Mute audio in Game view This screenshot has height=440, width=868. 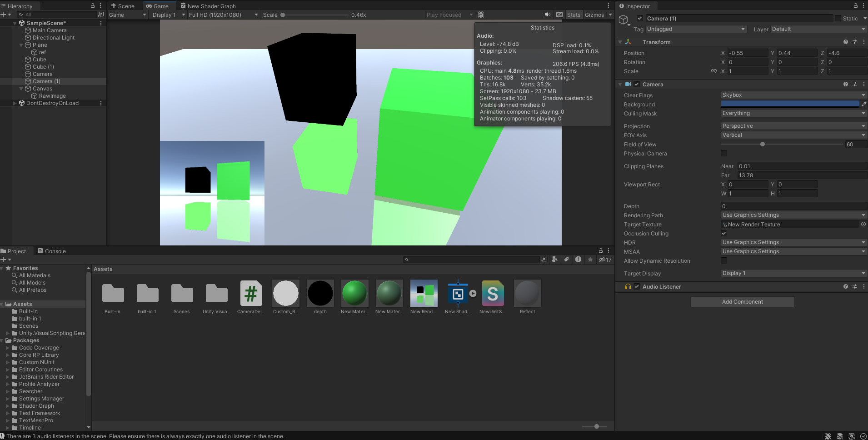coord(548,15)
